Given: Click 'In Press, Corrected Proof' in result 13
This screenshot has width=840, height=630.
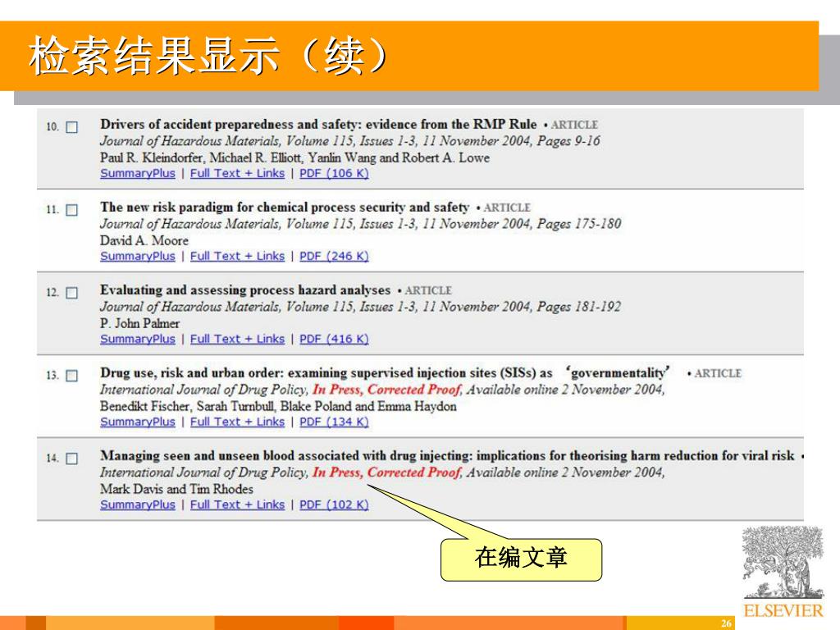Looking at the screenshot, I should click(387, 390).
